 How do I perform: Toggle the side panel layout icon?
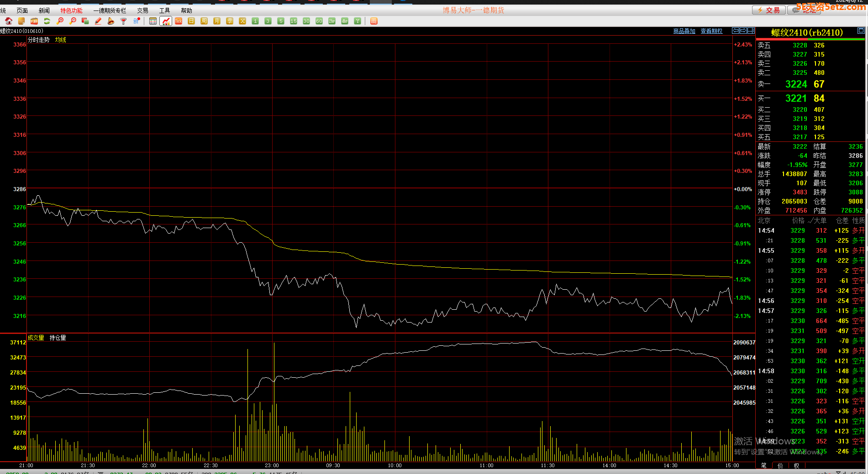(x=751, y=31)
